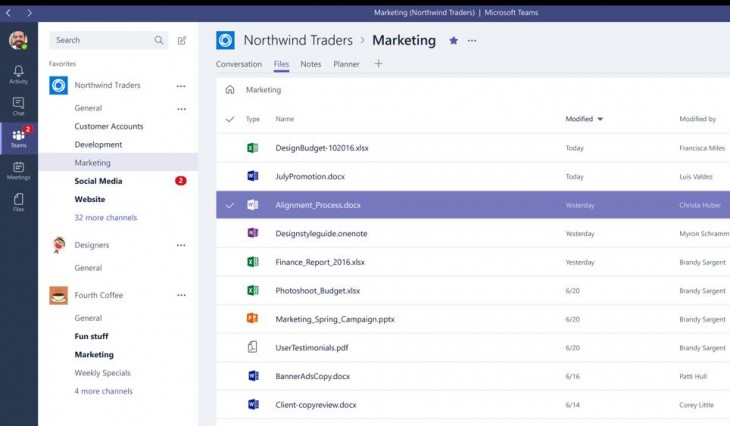Click Marketing folder breadcrumb
This screenshot has height=426, width=730.
264,90
